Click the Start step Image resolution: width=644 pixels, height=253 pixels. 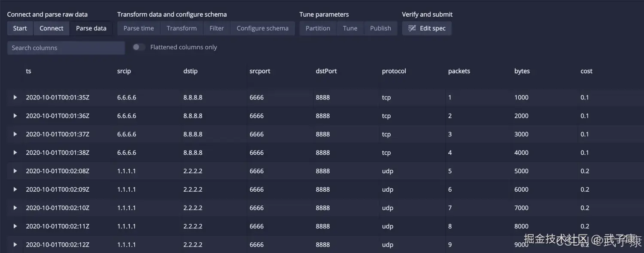pyautogui.click(x=20, y=28)
